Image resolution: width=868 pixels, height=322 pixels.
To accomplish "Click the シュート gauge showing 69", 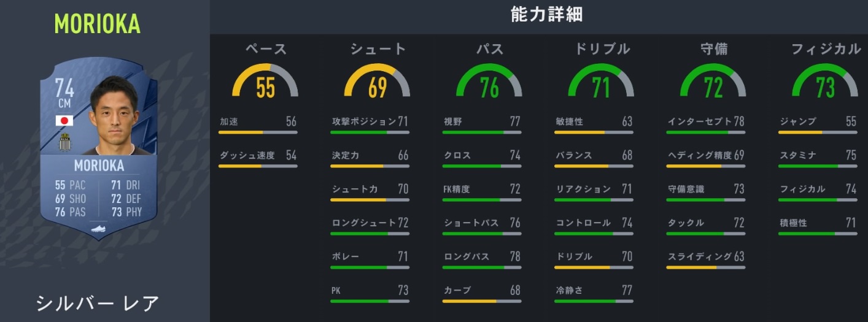I will [x=377, y=82].
